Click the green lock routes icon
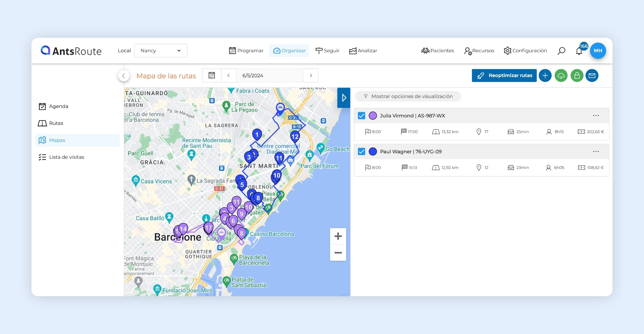Viewport: 644px width, 334px height. [577, 76]
